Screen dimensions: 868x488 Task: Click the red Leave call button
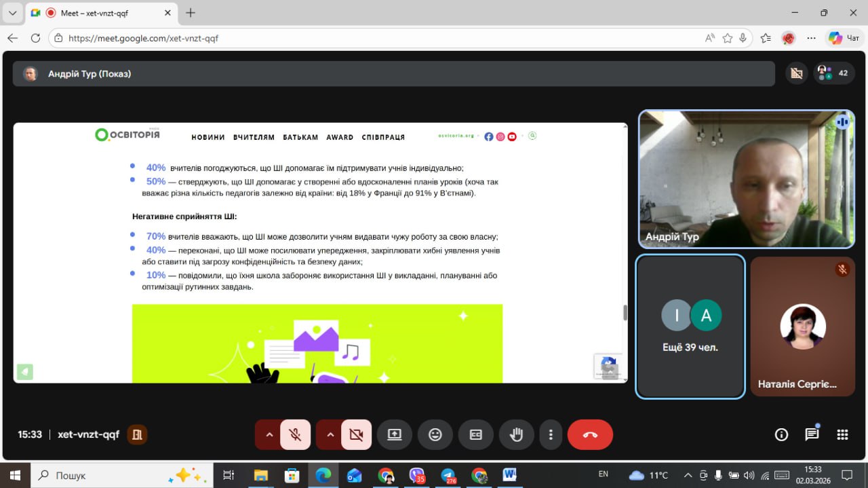590,435
